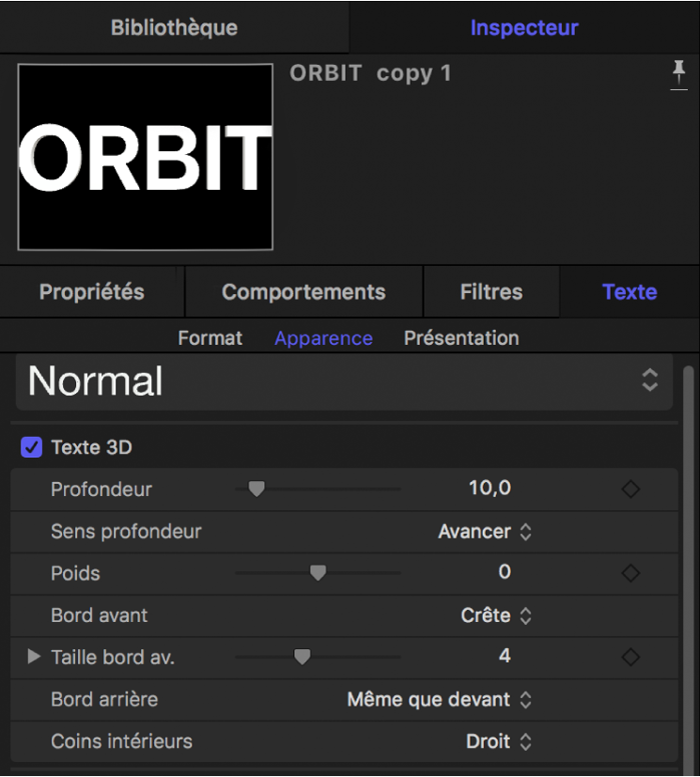The width and height of the screenshot is (700, 777).
Task: Show the Présentation text pane
Action: [461, 338]
